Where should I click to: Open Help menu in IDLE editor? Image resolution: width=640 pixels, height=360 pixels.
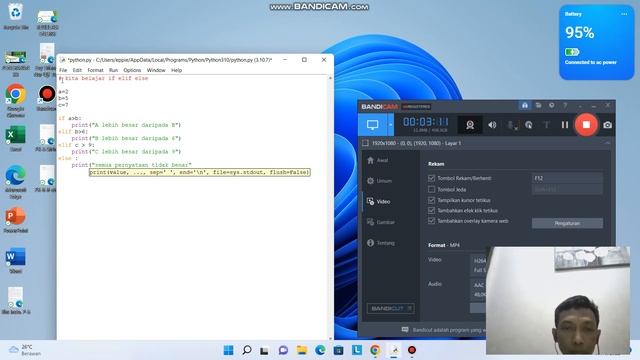[176, 70]
